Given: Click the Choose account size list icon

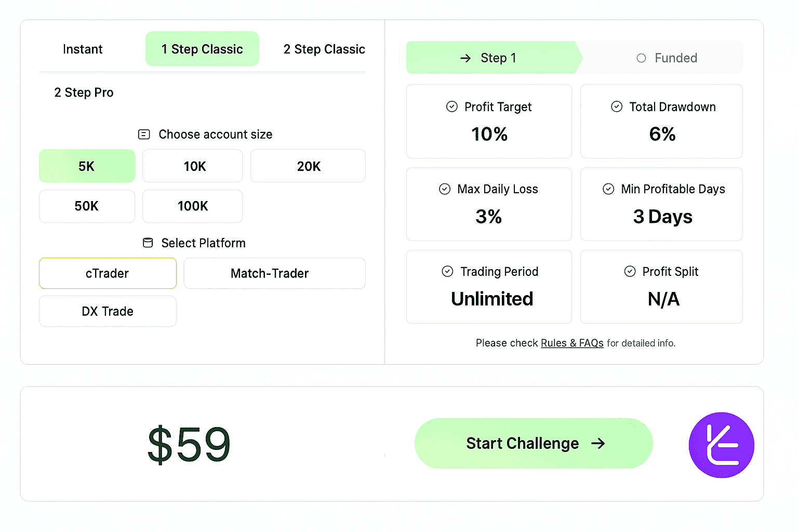Looking at the screenshot, I should (x=144, y=135).
